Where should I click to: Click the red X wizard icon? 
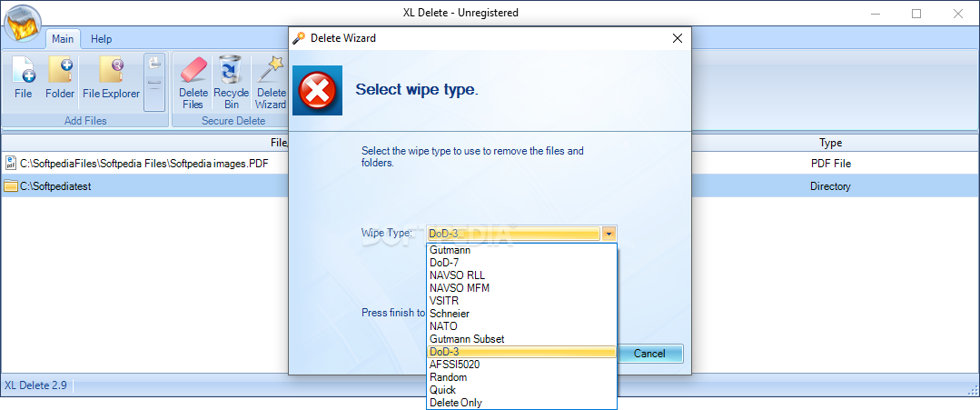tap(318, 91)
